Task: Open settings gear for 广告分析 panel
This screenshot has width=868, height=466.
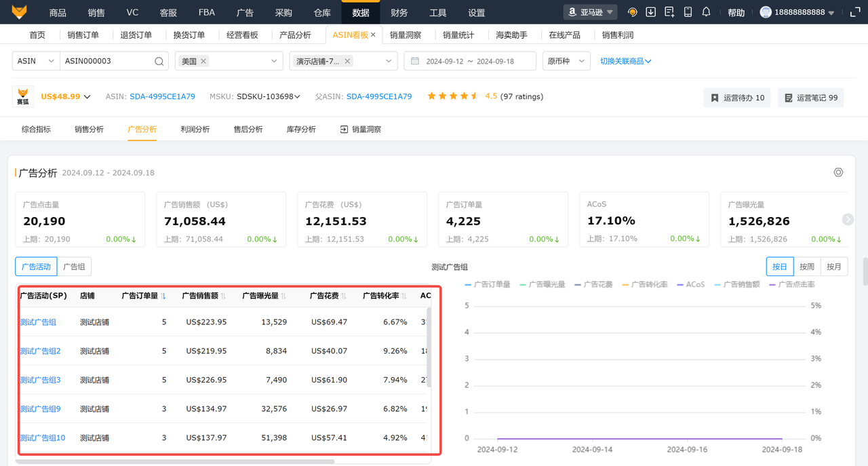Action: coord(838,172)
